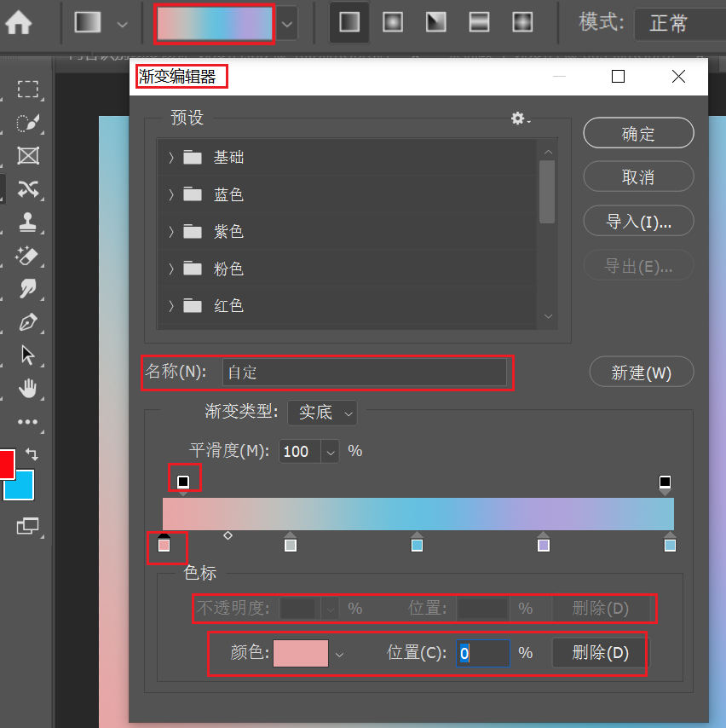This screenshot has height=728, width=726.
Task: Switch to the Angle gradient style
Action: (435, 22)
